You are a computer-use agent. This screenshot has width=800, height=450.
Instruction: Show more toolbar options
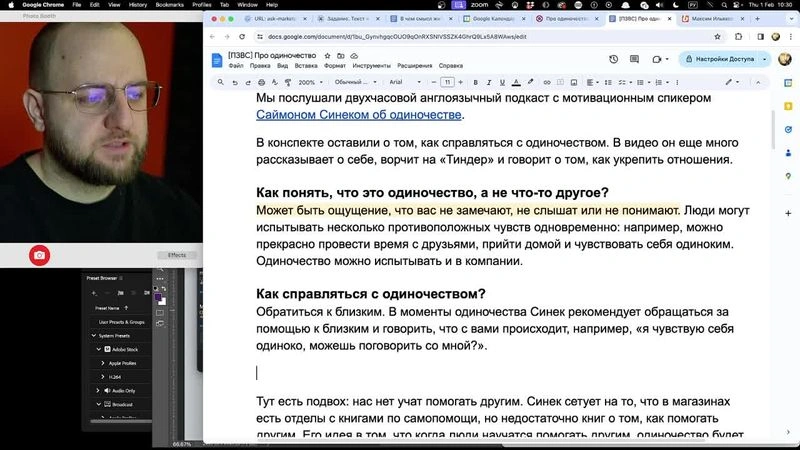677,82
